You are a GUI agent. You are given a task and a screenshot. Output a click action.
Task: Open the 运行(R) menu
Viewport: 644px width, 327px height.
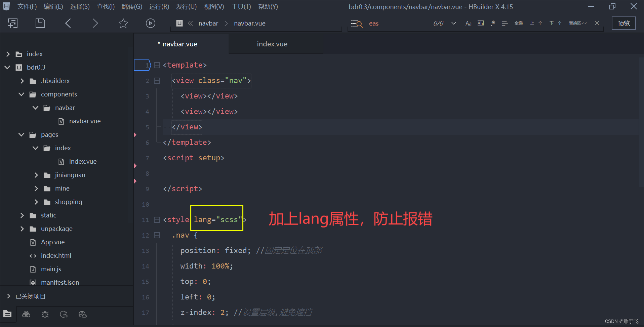(x=159, y=6)
